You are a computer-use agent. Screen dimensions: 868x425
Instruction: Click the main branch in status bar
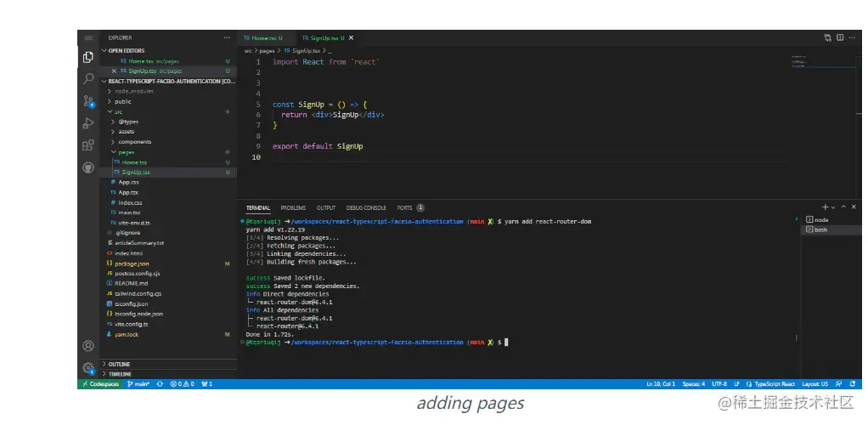pyautogui.click(x=138, y=384)
